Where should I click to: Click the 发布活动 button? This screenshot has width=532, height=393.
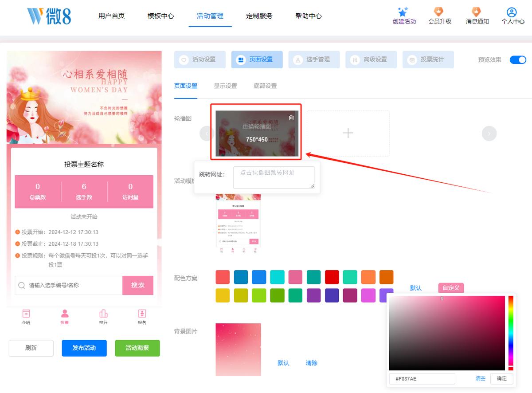[x=84, y=348]
